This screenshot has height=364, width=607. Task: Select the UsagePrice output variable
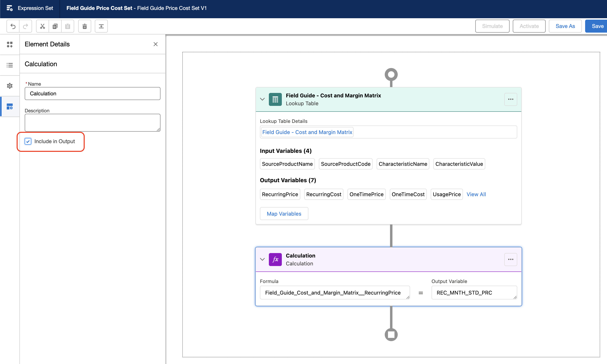coord(447,194)
